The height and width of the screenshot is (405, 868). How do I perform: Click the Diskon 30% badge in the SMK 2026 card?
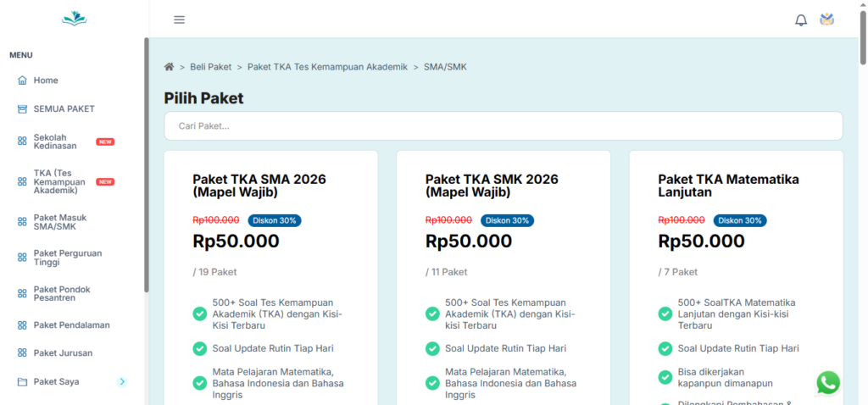507,220
